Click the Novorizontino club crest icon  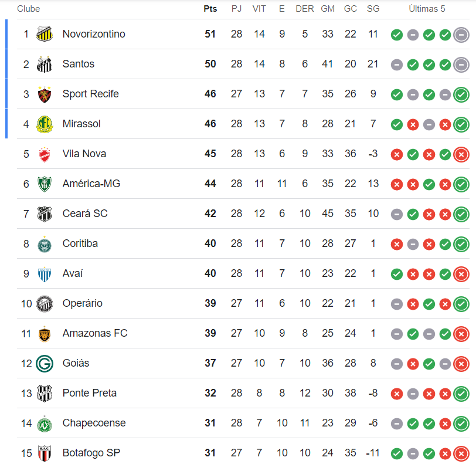(x=45, y=34)
